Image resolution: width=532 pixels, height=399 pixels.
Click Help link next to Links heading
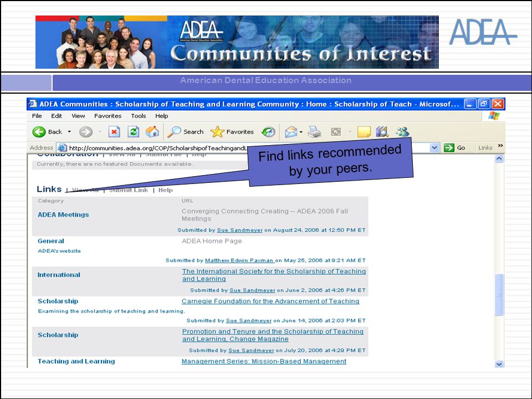tap(166, 190)
